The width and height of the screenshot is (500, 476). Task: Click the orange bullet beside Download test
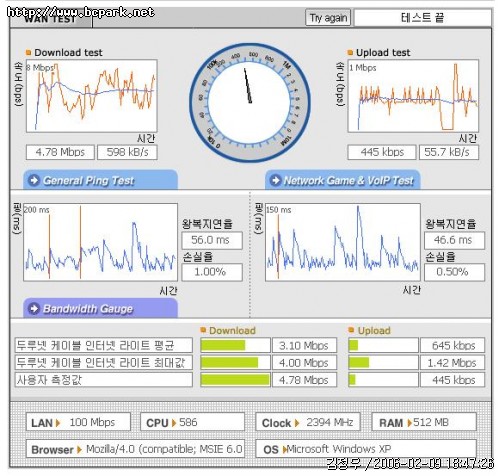coord(28,52)
